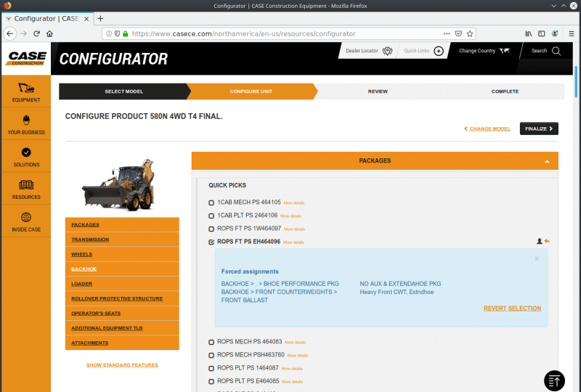Jump to Backhoe section
The height and width of the screenshot is (392, 581).
click(x=84, y=269)
